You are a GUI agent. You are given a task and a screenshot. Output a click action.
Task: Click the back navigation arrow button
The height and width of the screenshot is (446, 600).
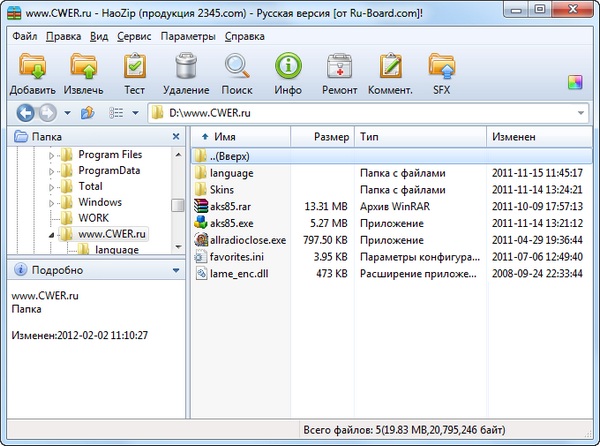[x=25, y=112]
